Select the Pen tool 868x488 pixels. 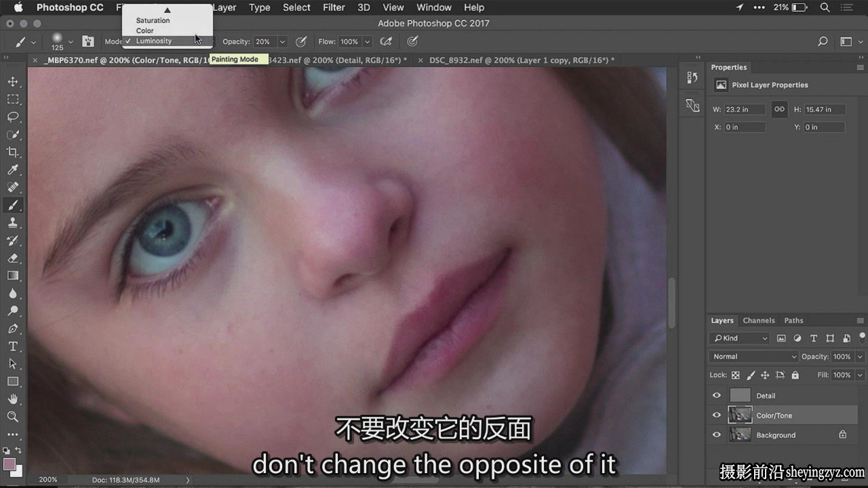(13, 329)
